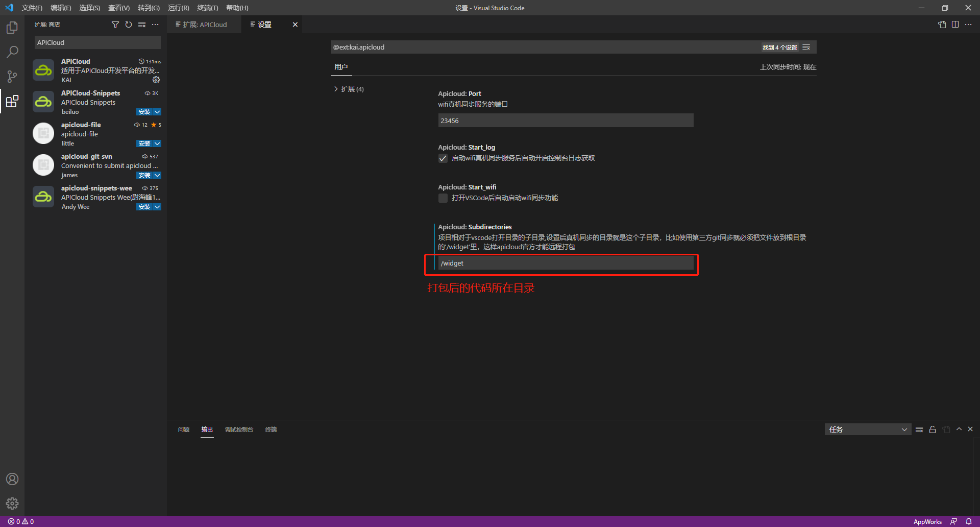The image size is (980, 527).
Task: Click AppWorks in the status bar
Action: pos(927,521)
